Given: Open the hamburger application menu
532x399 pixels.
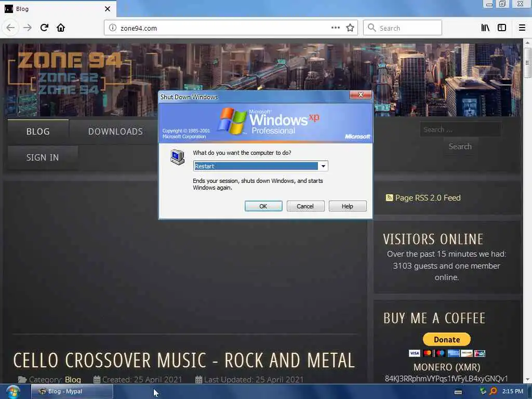Looking at the screenshot, I should (x=522, y=28).
